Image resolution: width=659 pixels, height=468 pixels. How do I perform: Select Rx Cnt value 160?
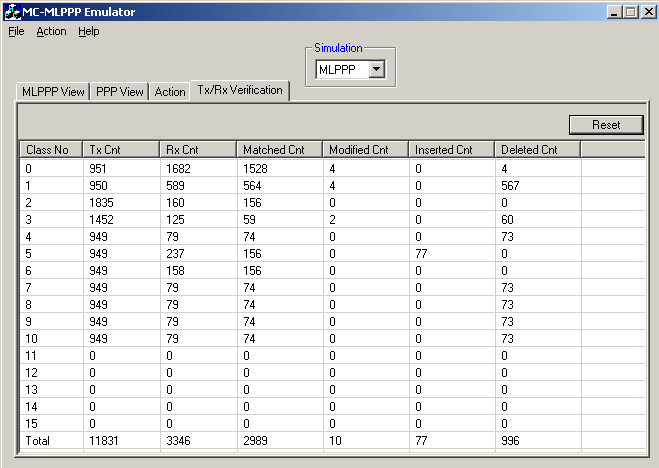[175, 203]
